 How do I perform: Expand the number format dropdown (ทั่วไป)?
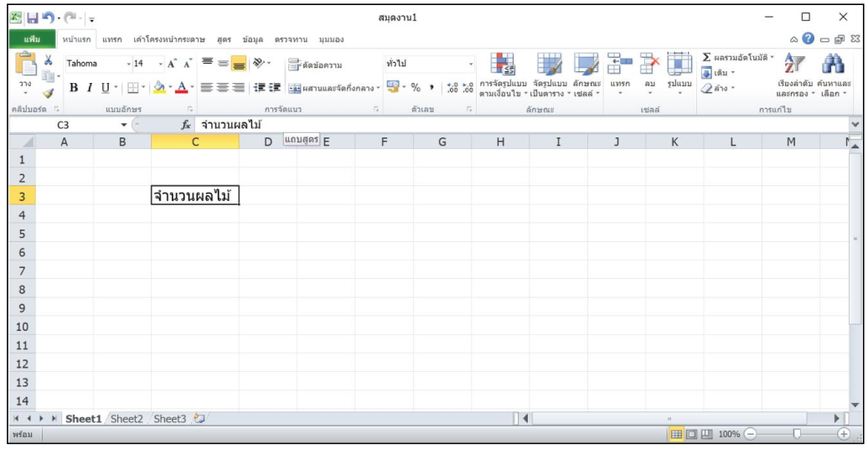point(471,65)
